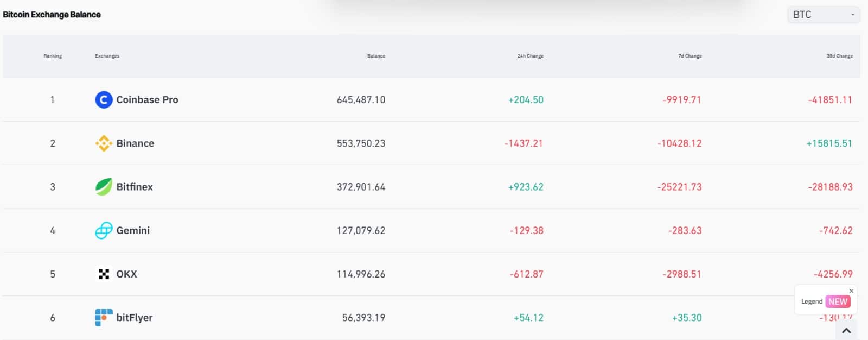The image size is (868, 340).
Task: Close the Legend popup
Action: [851, 291]
